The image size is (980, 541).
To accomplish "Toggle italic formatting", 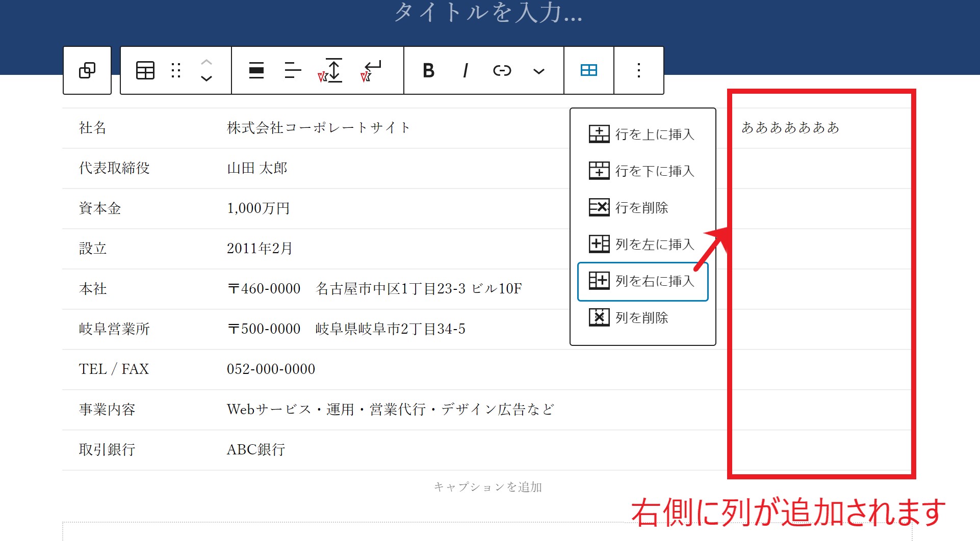I will click(465, 70).
